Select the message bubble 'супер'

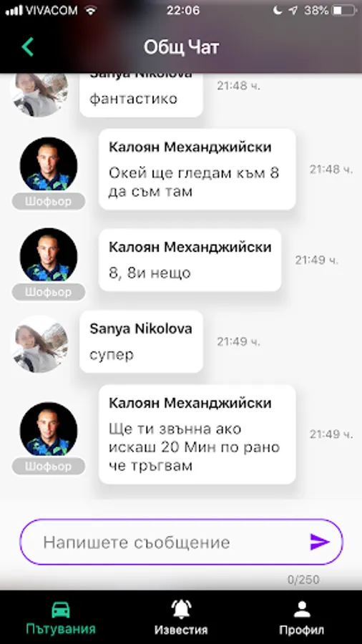(x=141, y=342)
